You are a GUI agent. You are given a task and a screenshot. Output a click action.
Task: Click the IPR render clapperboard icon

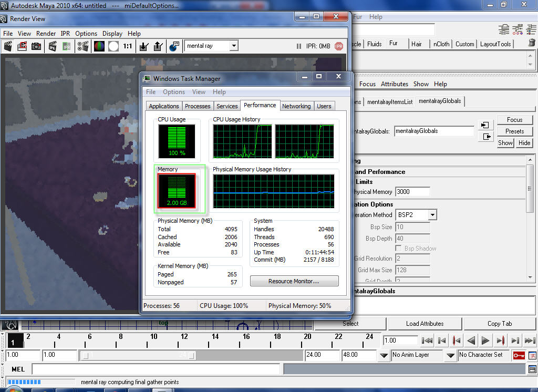click(x=53, y=46)
